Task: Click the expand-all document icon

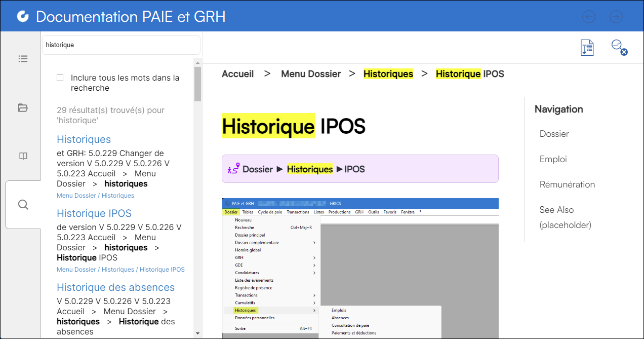Action: tap(587, 48)
